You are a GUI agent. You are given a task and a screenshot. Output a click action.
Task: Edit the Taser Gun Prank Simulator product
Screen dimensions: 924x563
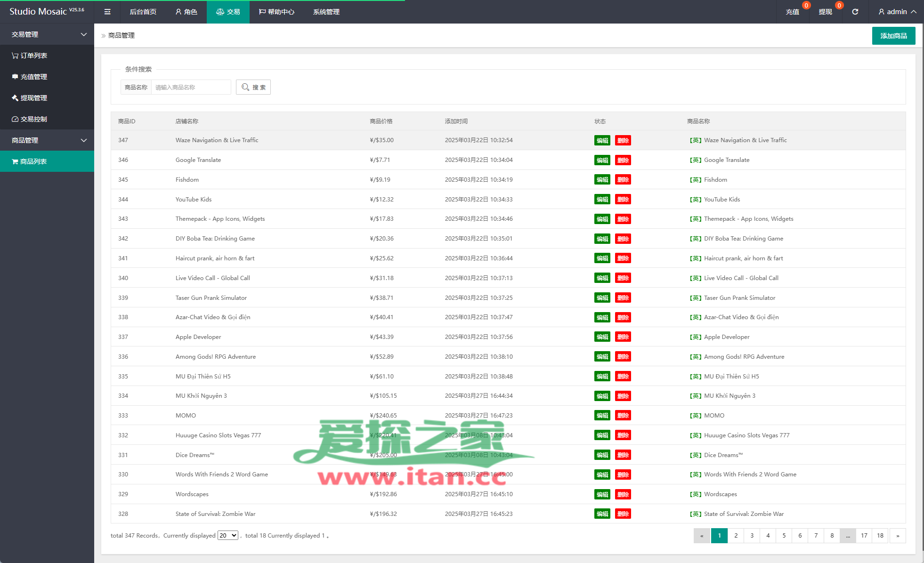tap(602, 298)
